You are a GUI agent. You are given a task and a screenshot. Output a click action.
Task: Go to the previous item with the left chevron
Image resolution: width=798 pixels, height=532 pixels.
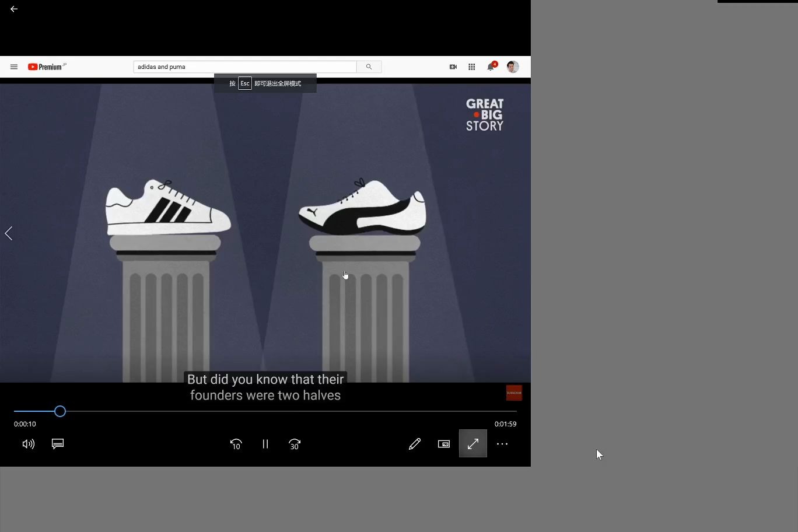coord(9,233)
